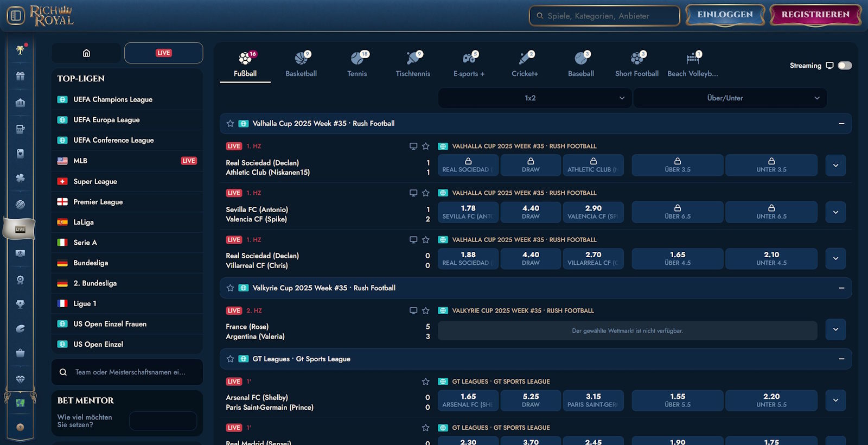868x445 pixels.
Task: Open the sidebar menu toggle icon
Action: click(16, 16)
